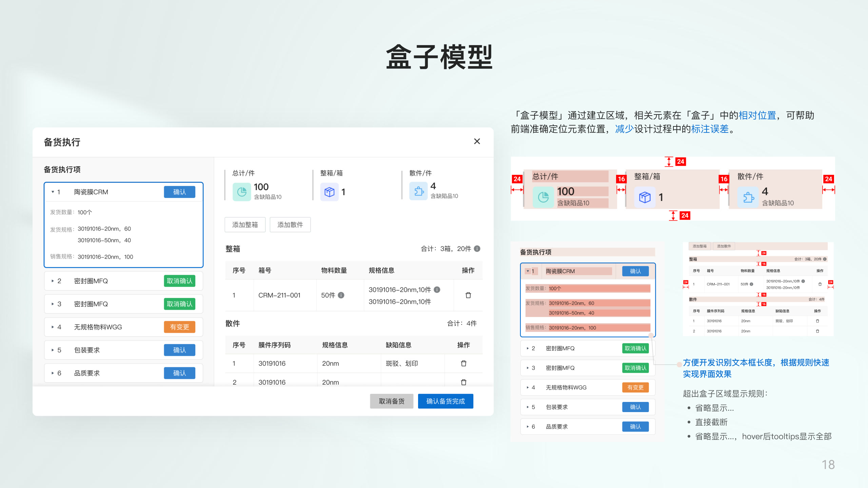
Task: Expand 包装要求 in annotated right-side list
Action: pyautogui.click(x=528, y=407)
